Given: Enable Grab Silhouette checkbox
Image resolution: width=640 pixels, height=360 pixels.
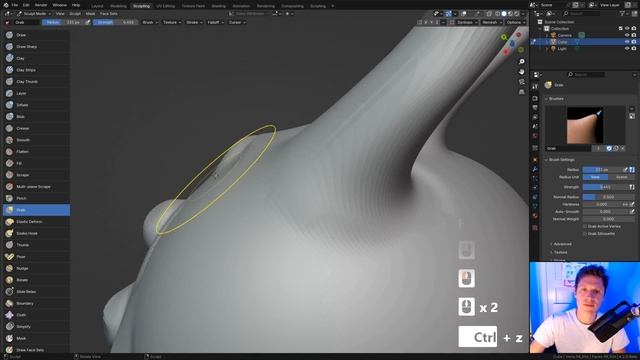Looking at the screenshot, I should click(x=585, y=234).
